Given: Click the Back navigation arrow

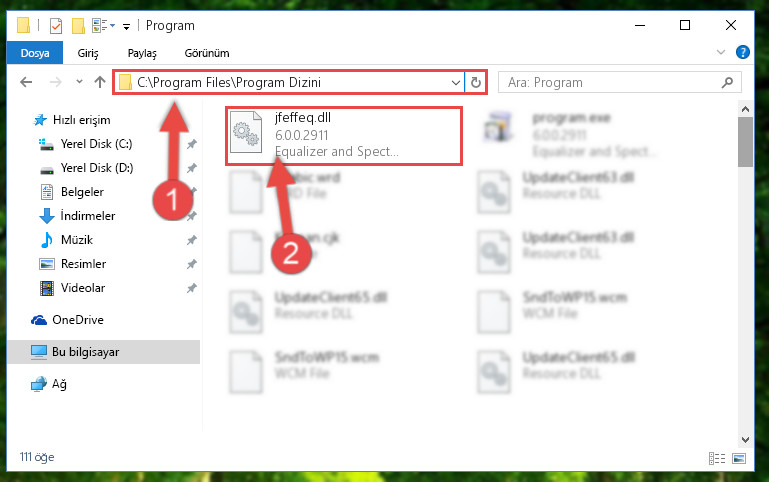Looking at the screenshot, I should coord(26,82).
